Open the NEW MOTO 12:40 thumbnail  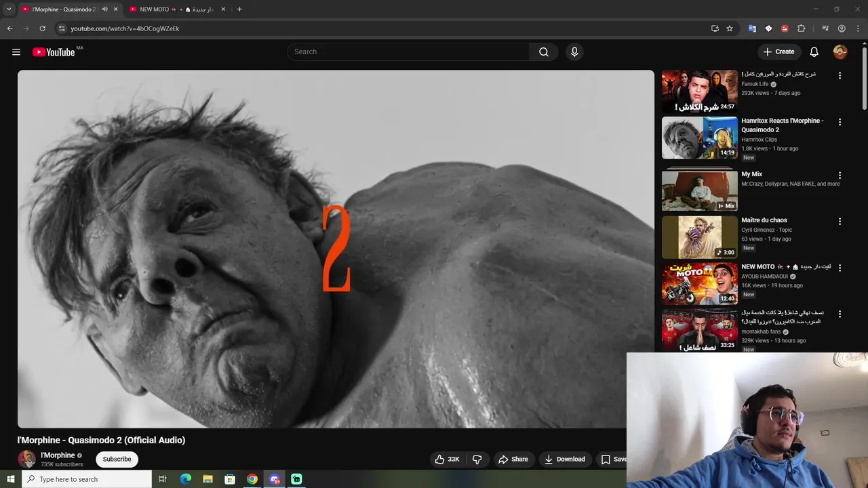[x=699, y=283]
